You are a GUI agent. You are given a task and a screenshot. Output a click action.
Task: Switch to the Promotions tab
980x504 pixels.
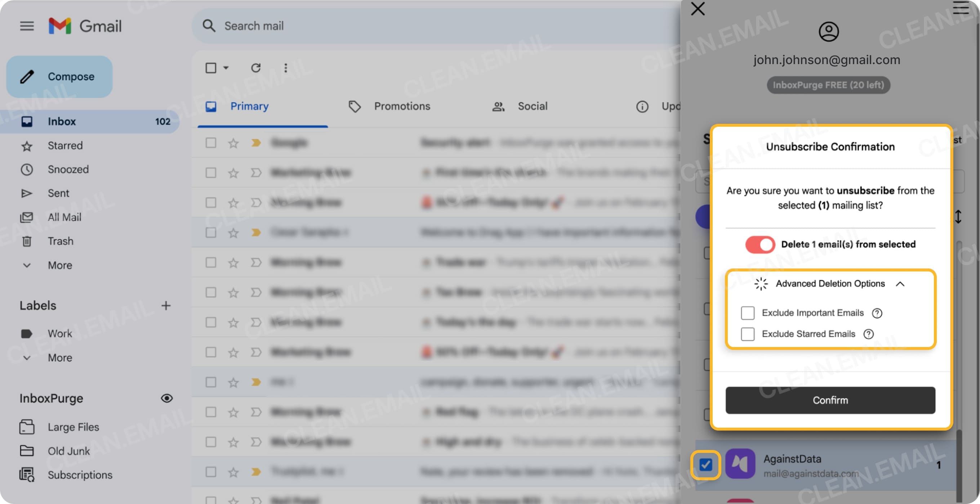pos(402,106)
